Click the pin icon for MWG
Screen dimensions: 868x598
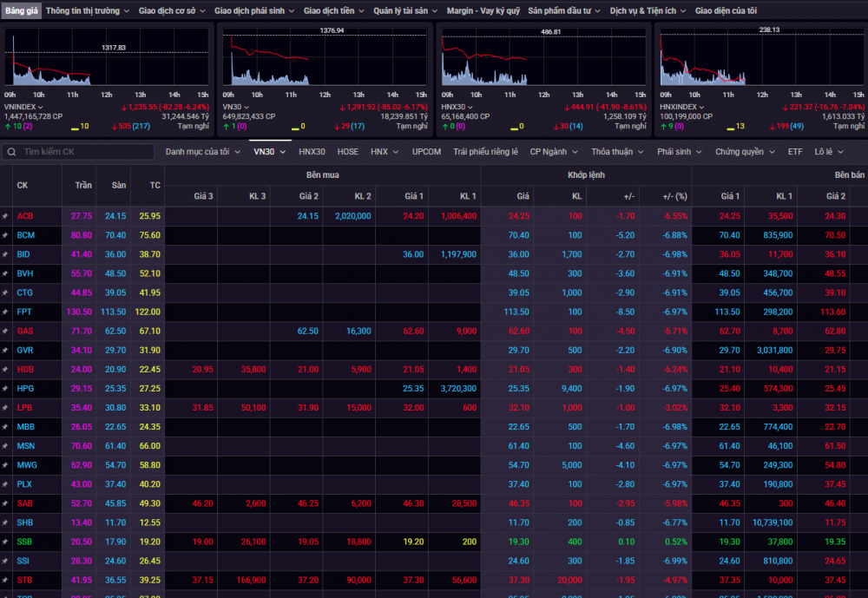pyautogui.click(x=5, y=465)
